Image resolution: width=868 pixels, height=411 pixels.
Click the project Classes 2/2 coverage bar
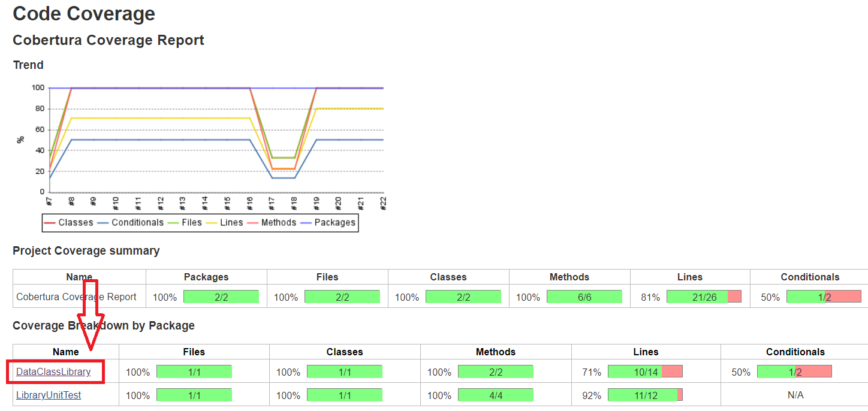(x=463, y=297)
